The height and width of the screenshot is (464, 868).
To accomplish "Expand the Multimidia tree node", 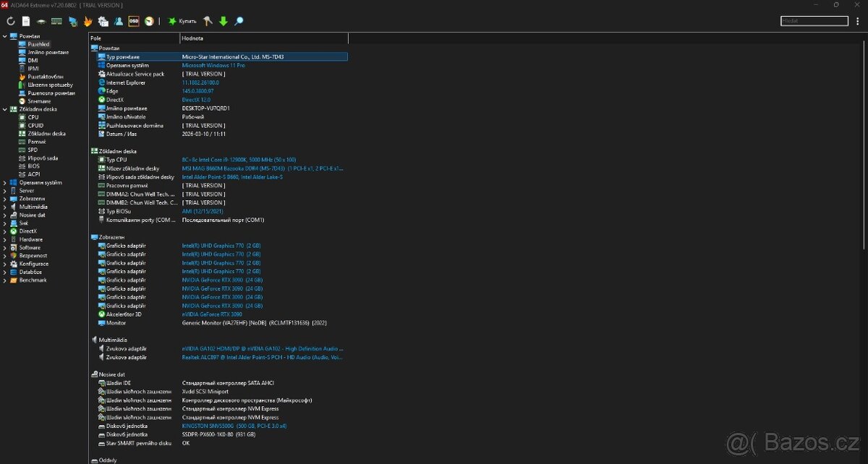I will click(x=4, y=207).
